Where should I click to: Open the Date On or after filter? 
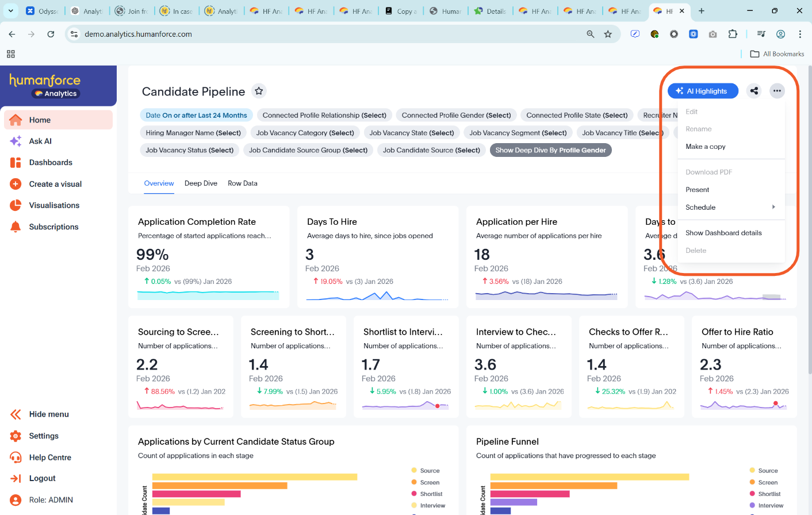coord(196,116)
